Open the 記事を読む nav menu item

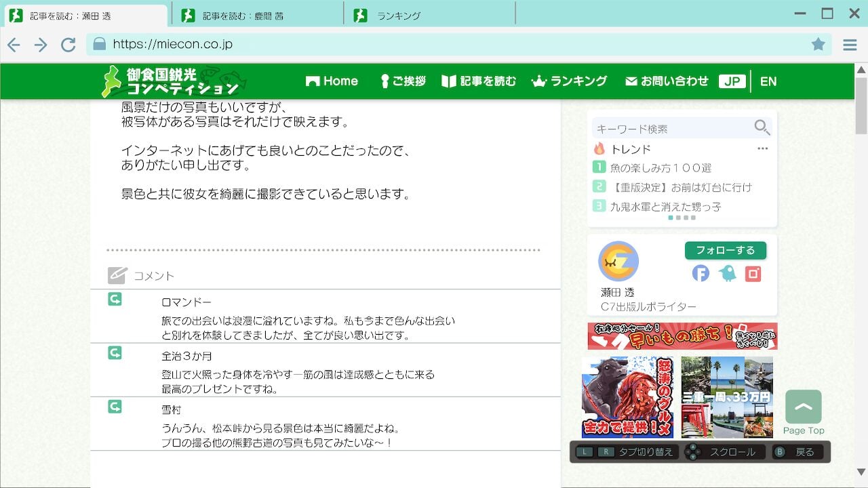[479, 81]
